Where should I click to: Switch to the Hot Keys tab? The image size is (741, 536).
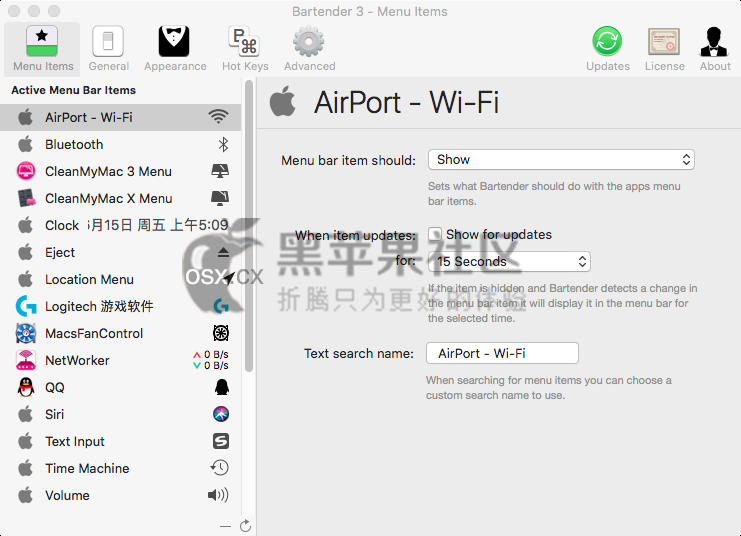(x=245, y=49)
